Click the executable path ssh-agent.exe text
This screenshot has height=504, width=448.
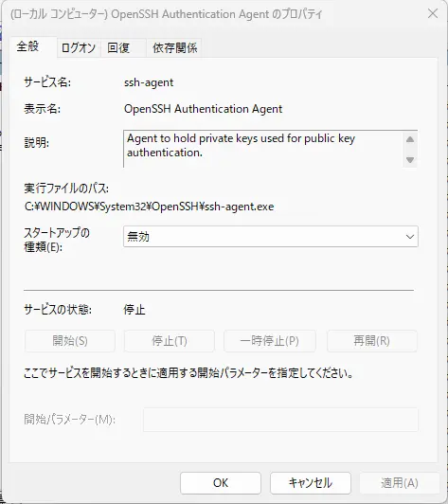pos(149,207)
